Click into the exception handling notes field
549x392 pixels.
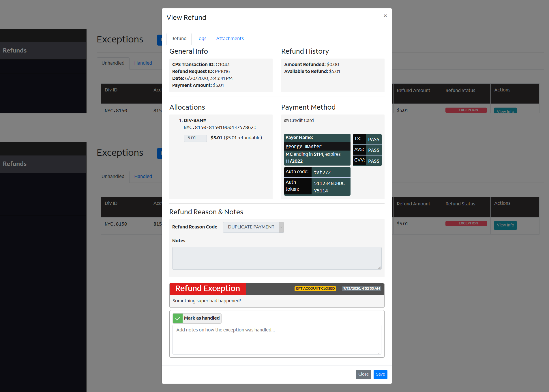click(276, 340)
